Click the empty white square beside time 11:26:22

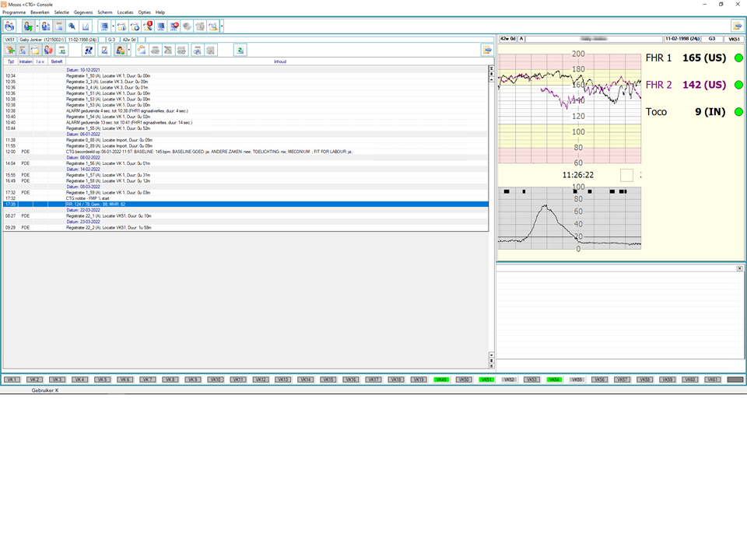coord(626,175)
